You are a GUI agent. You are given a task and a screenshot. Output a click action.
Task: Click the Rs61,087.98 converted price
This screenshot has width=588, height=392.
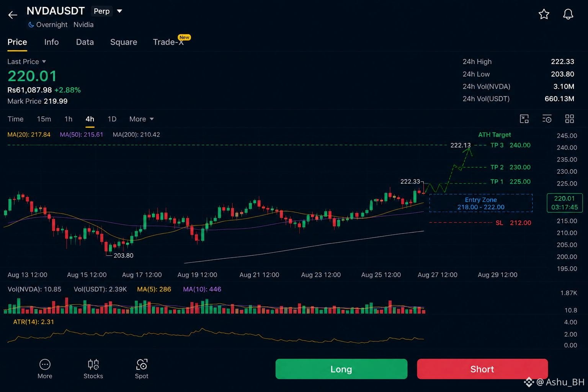tap(29, 90)
